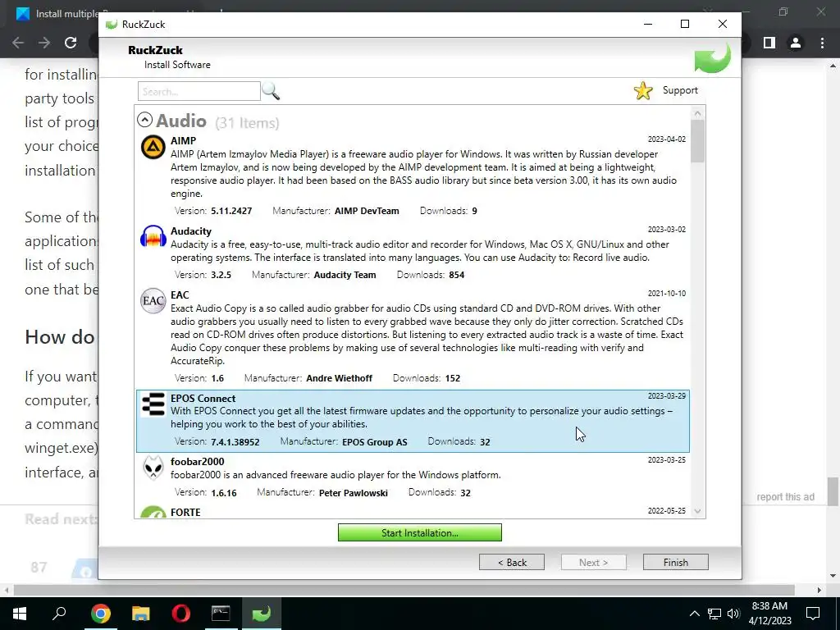Screen dimensions: 840x630
Task: Select the AIMP entry title
Action: point(183,140)
